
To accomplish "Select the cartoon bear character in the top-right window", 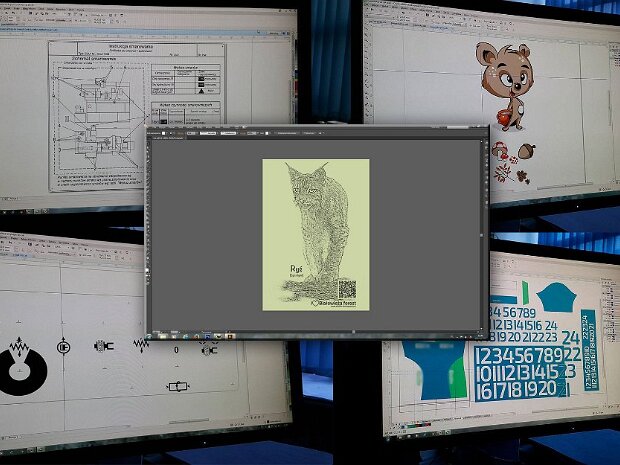I will coord(506,86).
